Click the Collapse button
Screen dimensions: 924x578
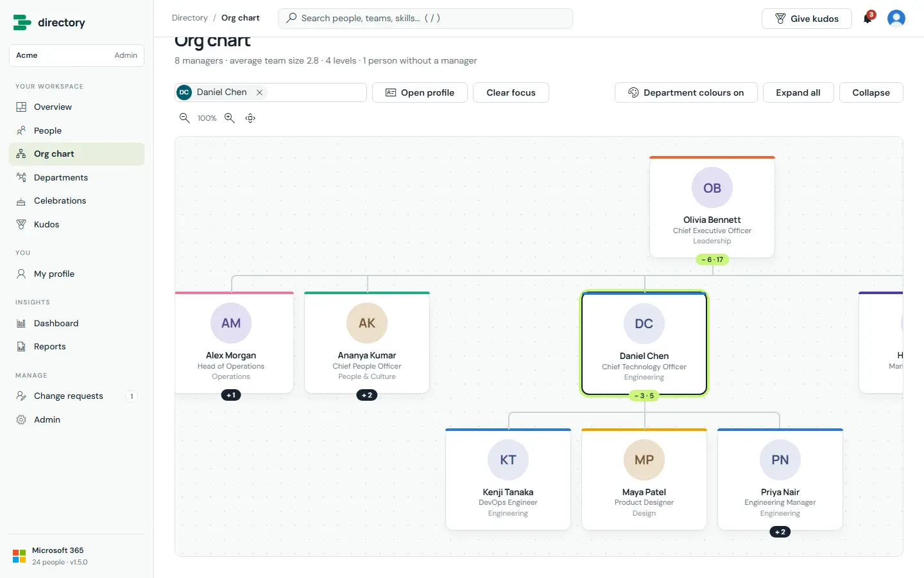[871, 92]
